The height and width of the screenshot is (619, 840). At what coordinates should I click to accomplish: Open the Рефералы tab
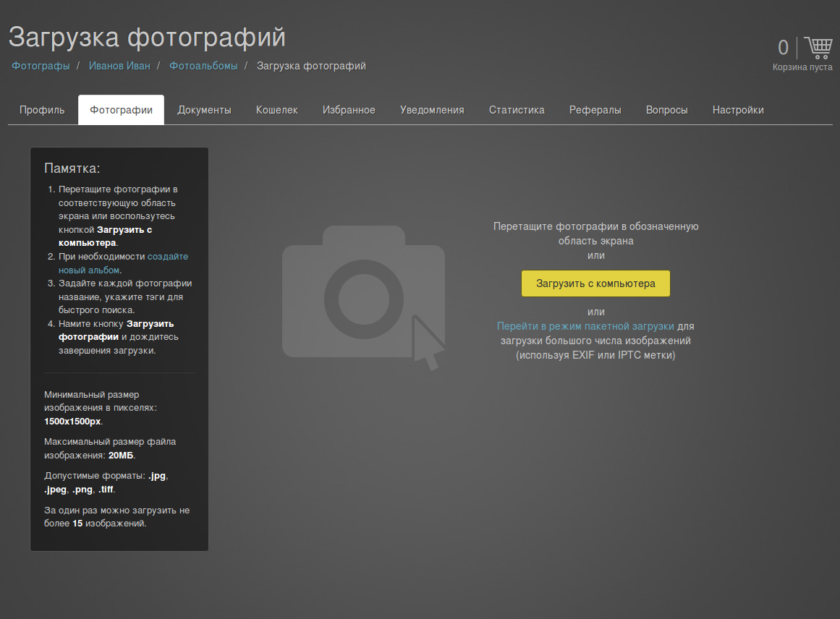coord(595,110)
